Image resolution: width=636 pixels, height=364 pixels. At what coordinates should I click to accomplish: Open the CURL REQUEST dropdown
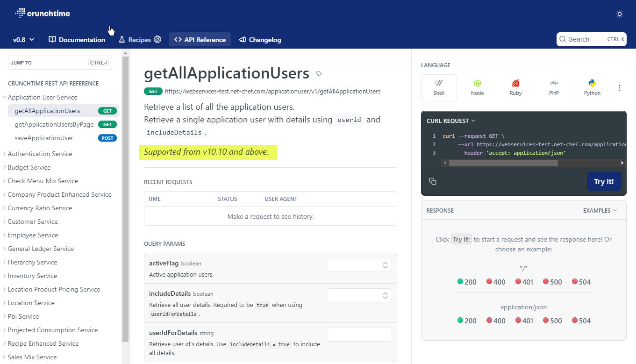coord(451,121)
